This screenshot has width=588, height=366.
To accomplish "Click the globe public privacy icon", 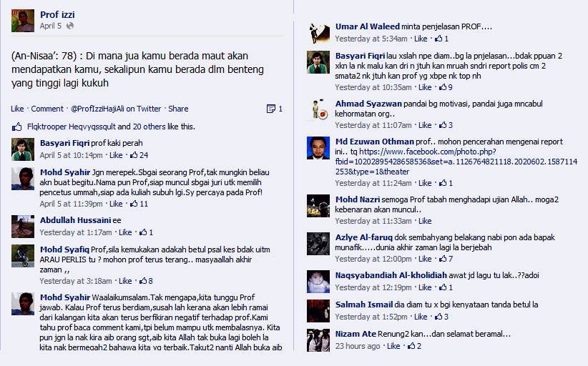I will click(70, 26).
